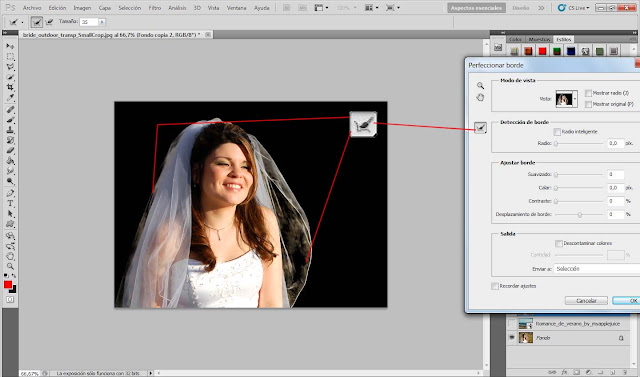
Task: Click the OK button in the dialog
Action: coord(627,301)
